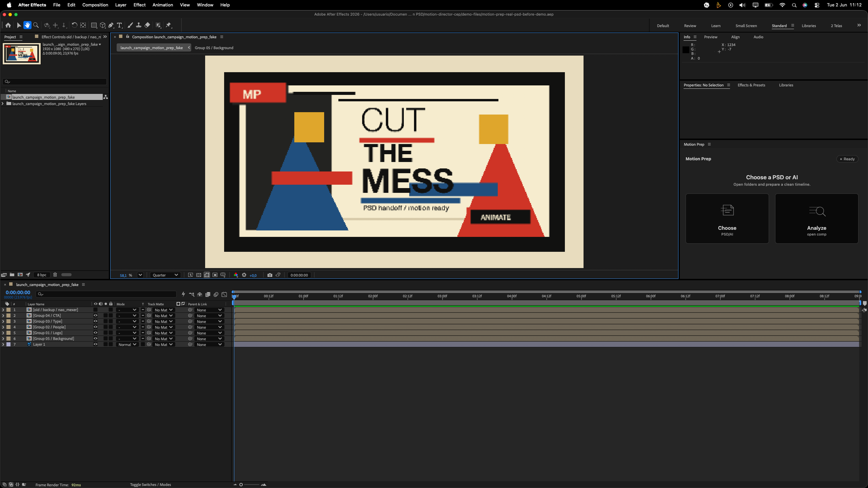This screenshot has height=488, width=868.
Task: Select the Clone Stamp tool
Action: tap(139, 25)
